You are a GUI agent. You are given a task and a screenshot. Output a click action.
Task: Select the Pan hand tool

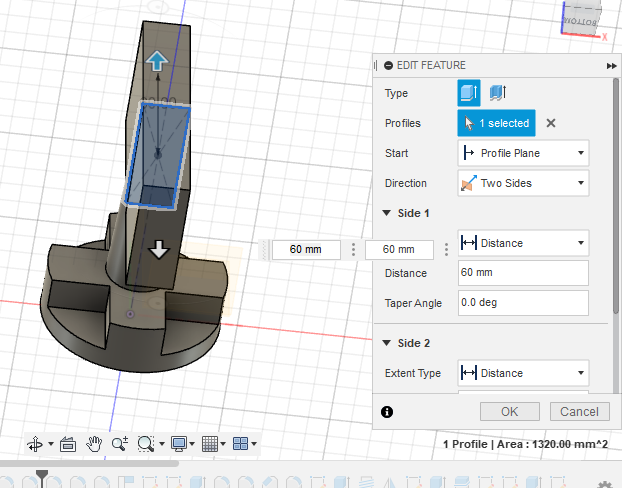tap(94, 444)
